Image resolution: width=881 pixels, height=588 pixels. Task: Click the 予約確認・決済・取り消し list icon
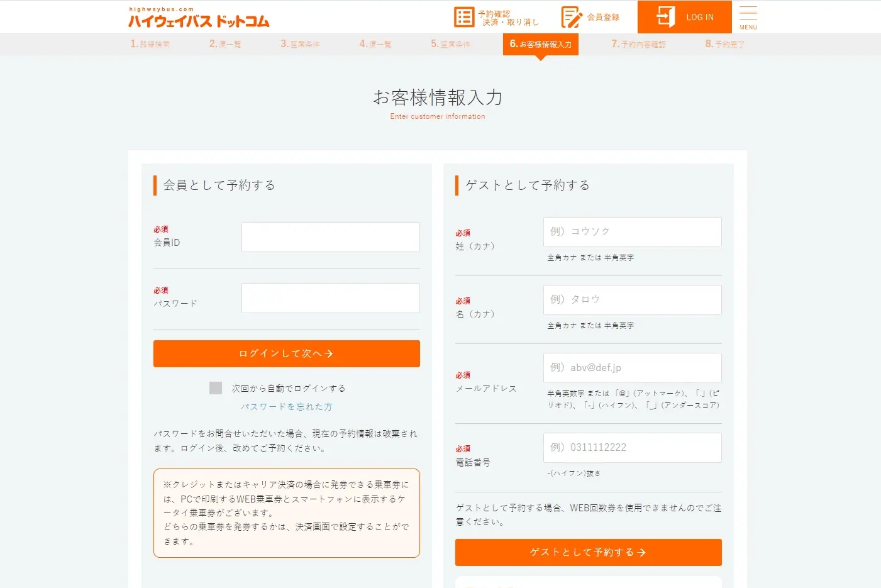464,17
